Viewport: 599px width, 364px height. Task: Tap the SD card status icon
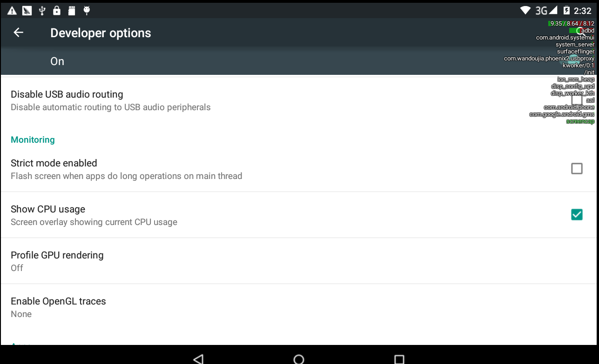[x=72, y=10]
